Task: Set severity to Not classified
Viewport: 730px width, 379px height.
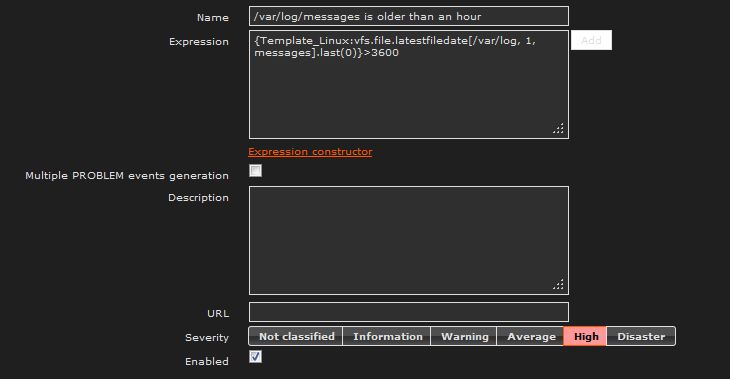Action: [296, 336]
